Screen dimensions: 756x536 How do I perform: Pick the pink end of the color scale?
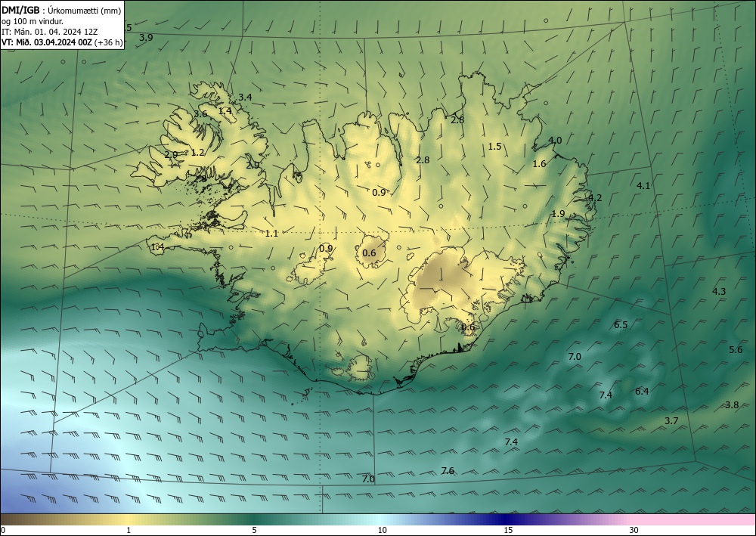694,519
